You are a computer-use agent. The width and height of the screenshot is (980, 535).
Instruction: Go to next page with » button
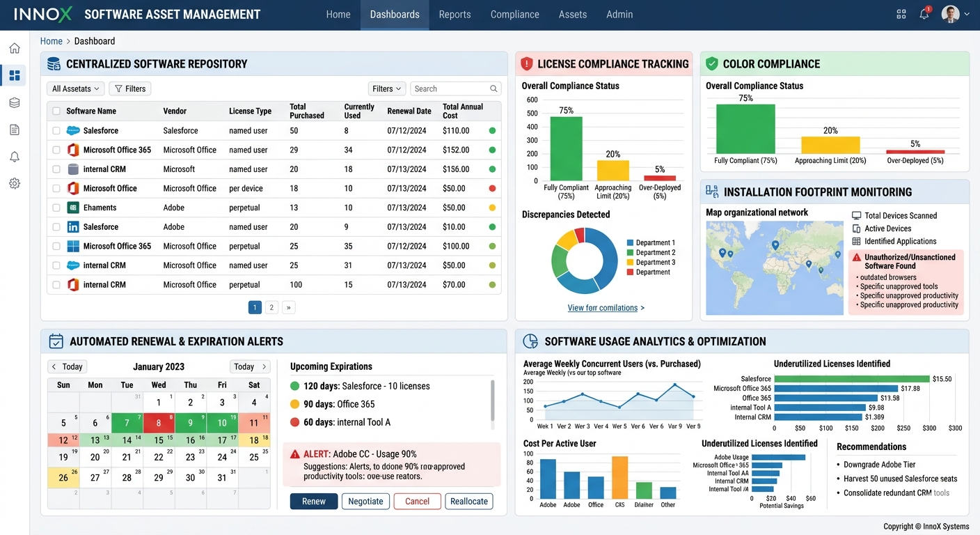coord(288,307)
